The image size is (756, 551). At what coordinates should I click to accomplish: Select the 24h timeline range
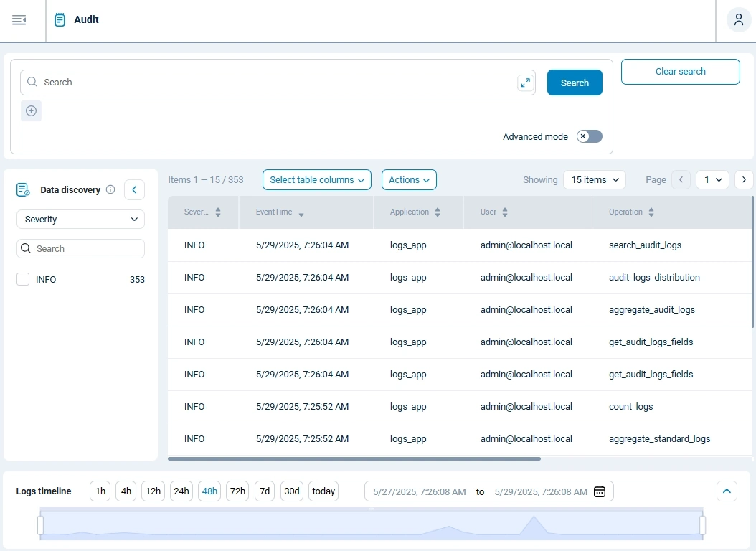tap(181, 491)
